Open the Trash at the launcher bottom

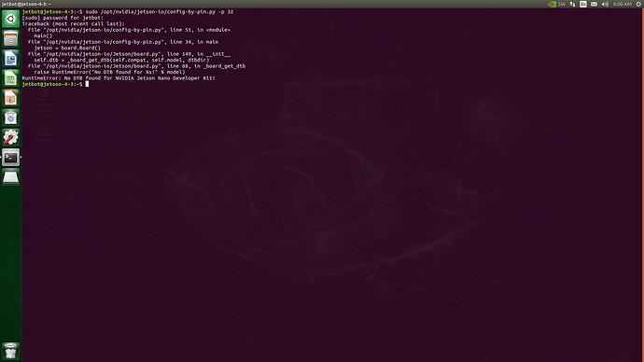pyautogui.click(x=10, y=352)
